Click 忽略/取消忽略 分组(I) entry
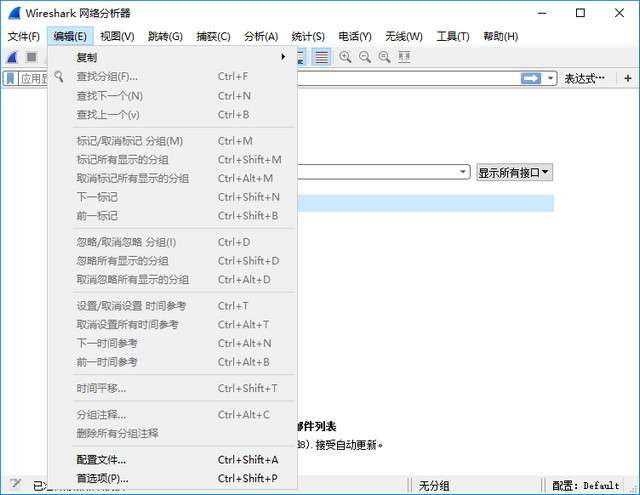Viewport: 640px width, 495px height. click(x=172, y=242)
